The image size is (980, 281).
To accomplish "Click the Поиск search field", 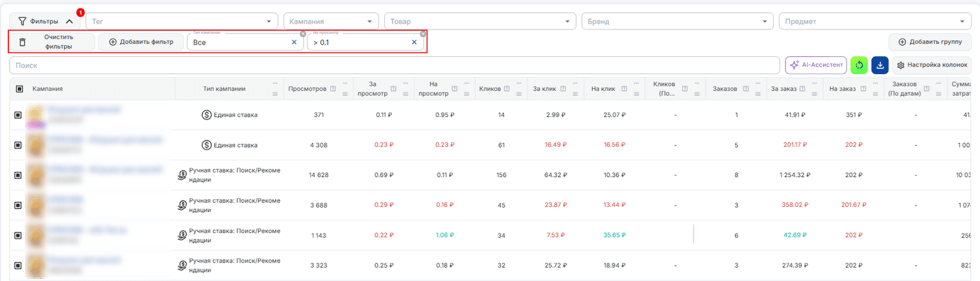I will [395, 65].
